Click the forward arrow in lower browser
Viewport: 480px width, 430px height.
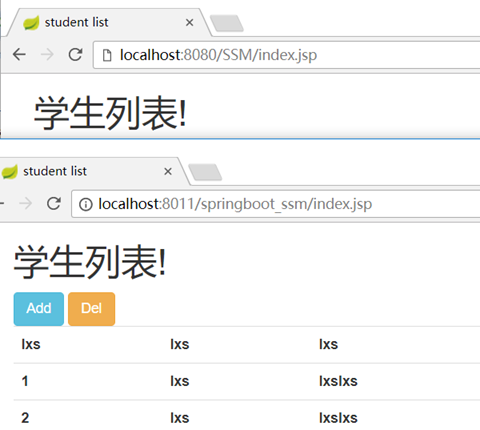pos(25,203)
